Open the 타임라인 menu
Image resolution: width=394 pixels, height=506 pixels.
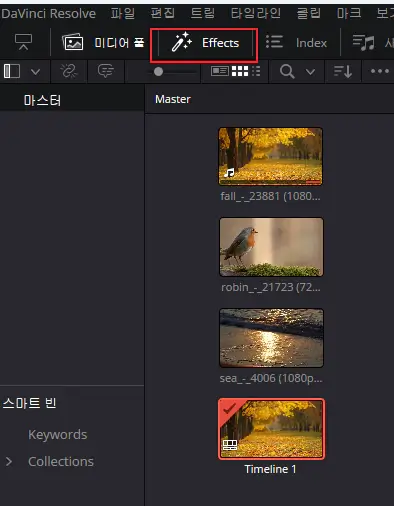point(256,13)
